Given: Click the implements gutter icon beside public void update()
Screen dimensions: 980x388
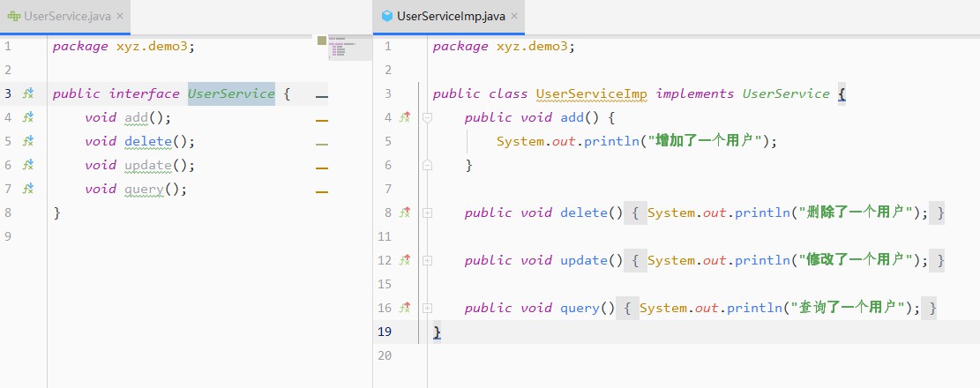Looking at the screenshot, I should (405, 260).
